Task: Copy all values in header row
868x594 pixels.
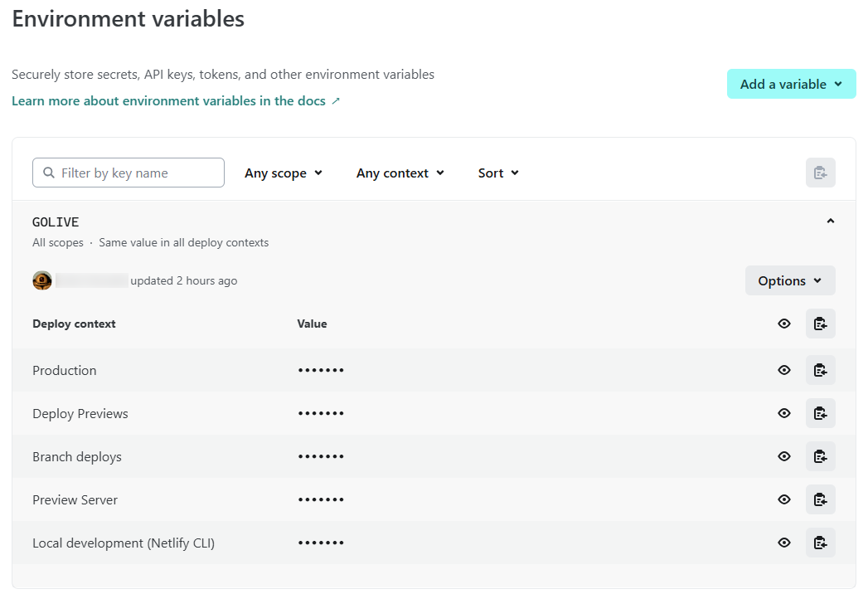Action: click(x=820, y=324)
